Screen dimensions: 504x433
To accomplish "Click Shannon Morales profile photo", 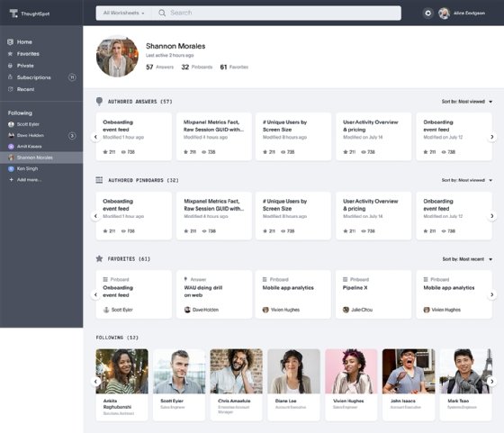I will 117,56.
